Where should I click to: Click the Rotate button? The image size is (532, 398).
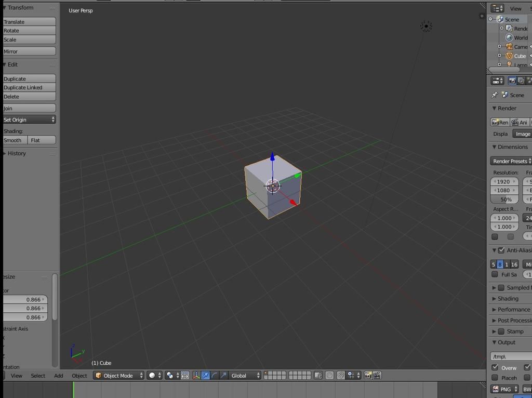[x=29, y=31]
